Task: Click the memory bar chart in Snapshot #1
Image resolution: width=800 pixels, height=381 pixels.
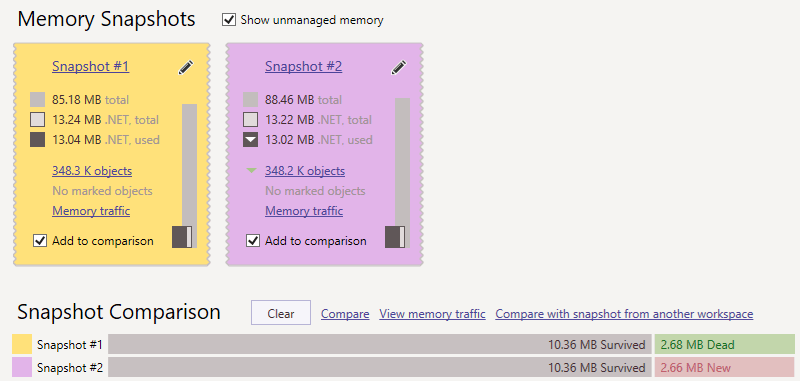Action: coord(184,176)
